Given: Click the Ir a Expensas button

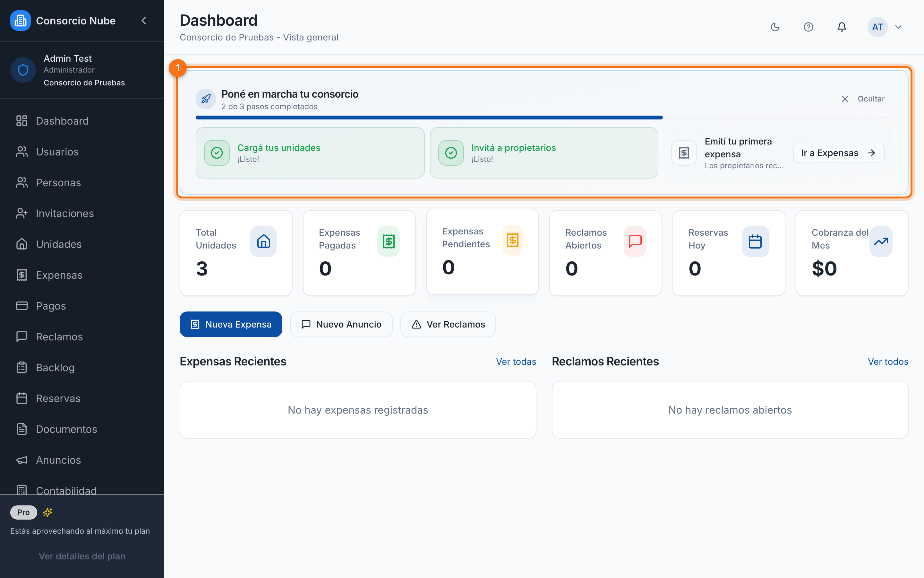Looking at the screenshot, I should (839, 153).
